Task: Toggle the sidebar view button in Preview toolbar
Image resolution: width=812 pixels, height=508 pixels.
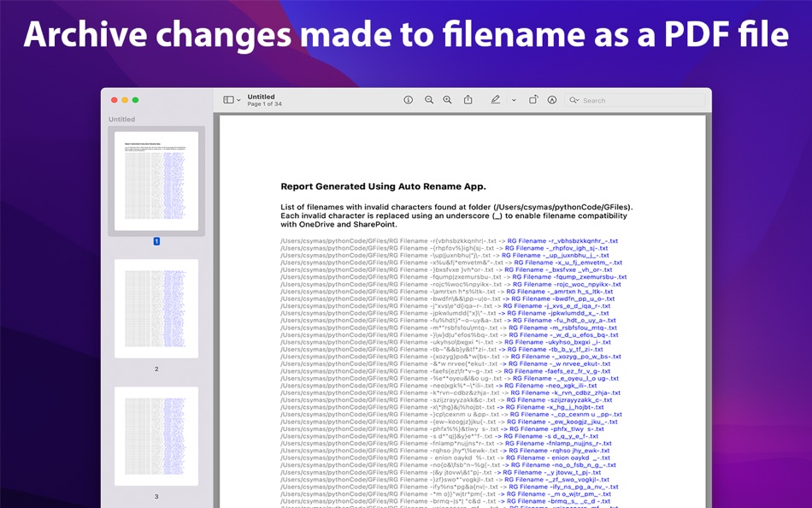Action: click(228, 100)
